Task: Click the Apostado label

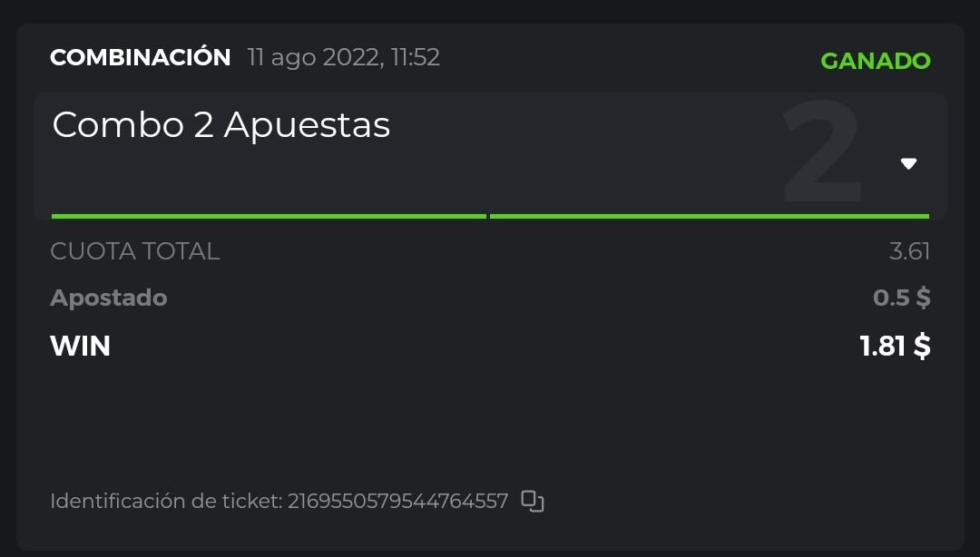Action: [x=109, y=298]
